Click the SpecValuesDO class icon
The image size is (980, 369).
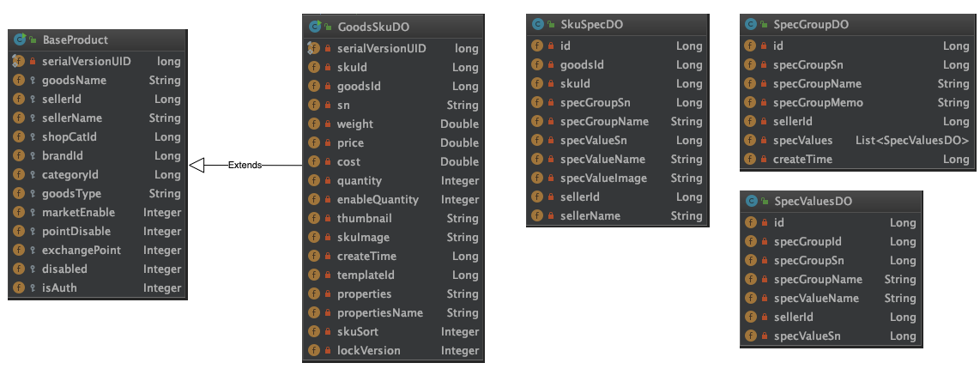(x=751, y=202)
